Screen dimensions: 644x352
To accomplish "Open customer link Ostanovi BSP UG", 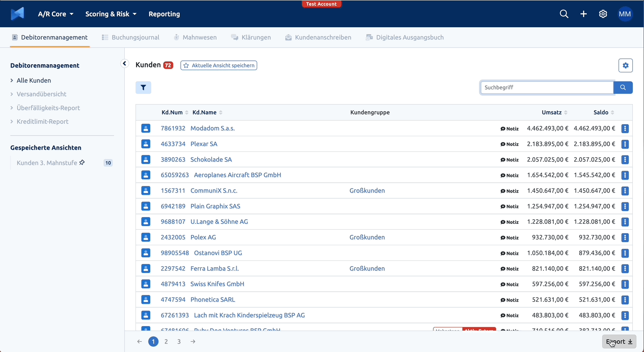I will click(218, 253).
